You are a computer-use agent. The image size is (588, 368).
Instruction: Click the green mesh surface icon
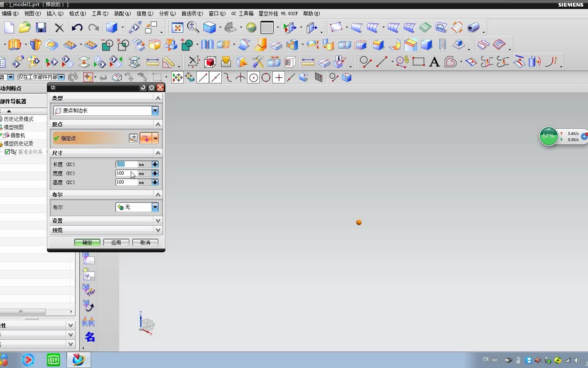tap(425, 27)
